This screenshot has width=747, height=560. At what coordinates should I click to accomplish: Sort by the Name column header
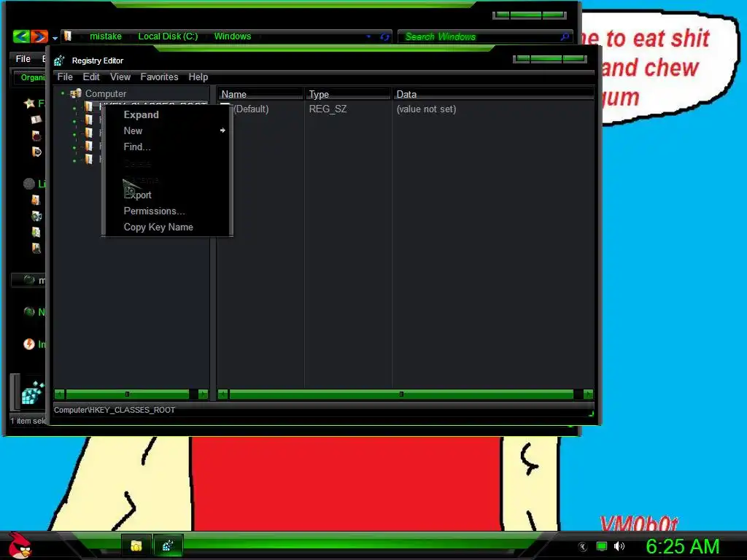coord(260,94)
